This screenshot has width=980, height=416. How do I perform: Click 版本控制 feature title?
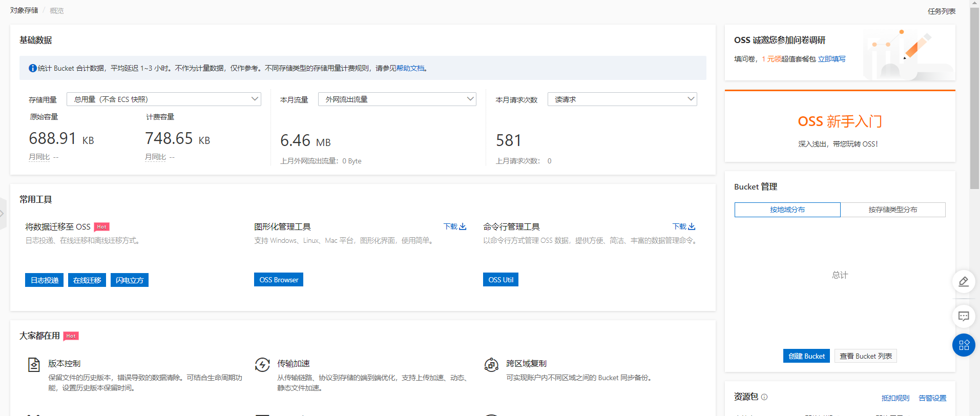[x=65, y=363]
